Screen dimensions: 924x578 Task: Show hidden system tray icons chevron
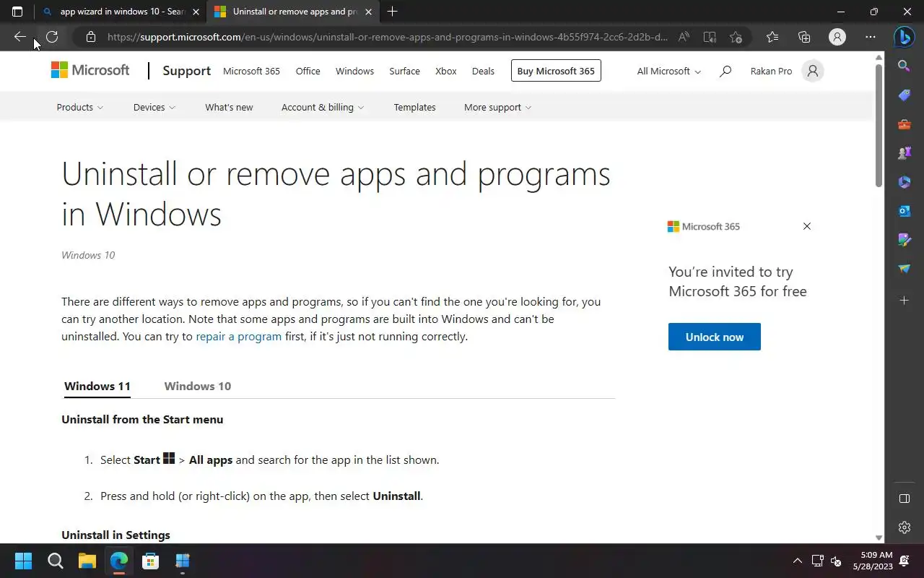pyautogui.click(x=797, y=561)
